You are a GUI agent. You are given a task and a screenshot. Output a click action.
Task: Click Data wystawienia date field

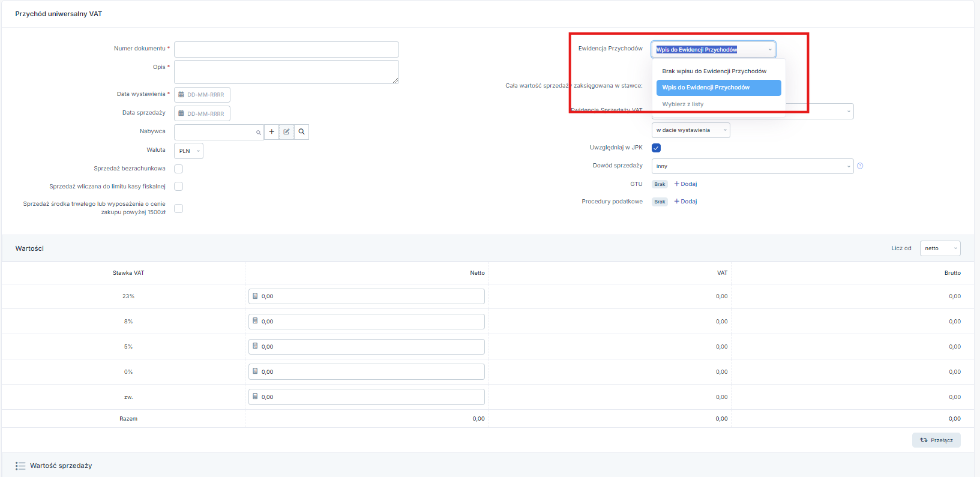pos(202,95)
